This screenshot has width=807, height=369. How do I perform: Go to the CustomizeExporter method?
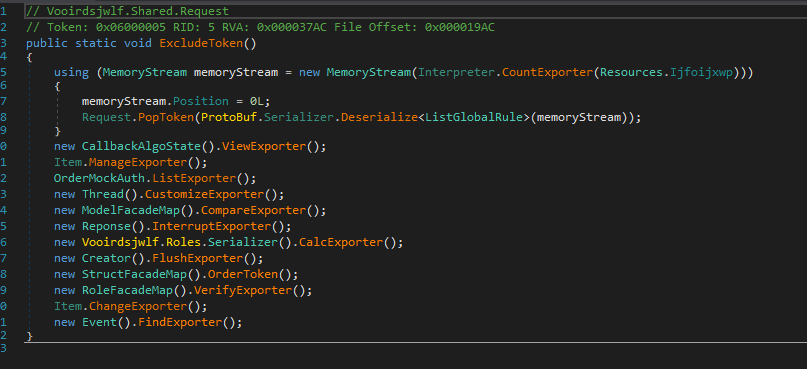tap(205, 195)
